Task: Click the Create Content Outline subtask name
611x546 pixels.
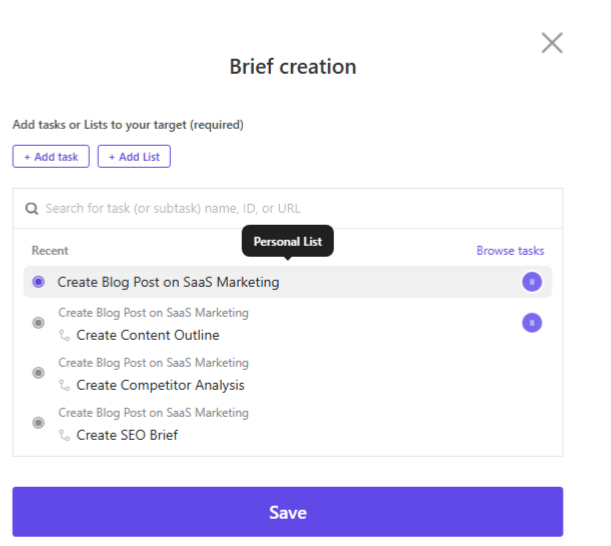Action: 148,335
